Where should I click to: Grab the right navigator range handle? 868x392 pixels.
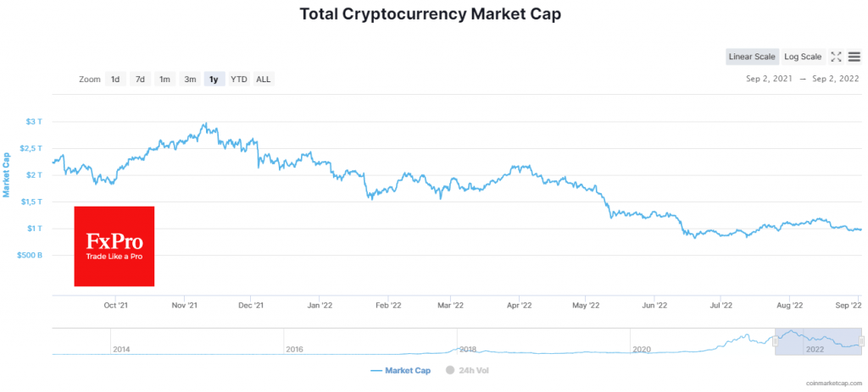(861, 341)
